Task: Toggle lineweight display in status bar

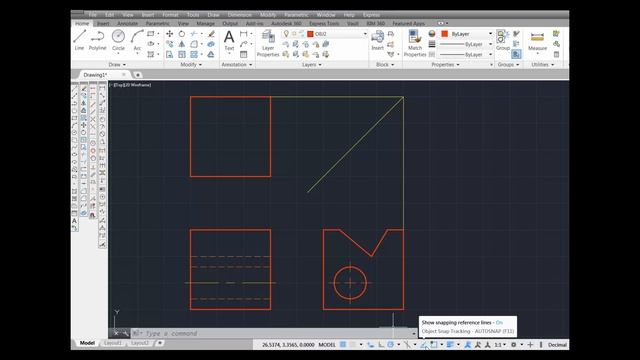Action: click(450, 345)
